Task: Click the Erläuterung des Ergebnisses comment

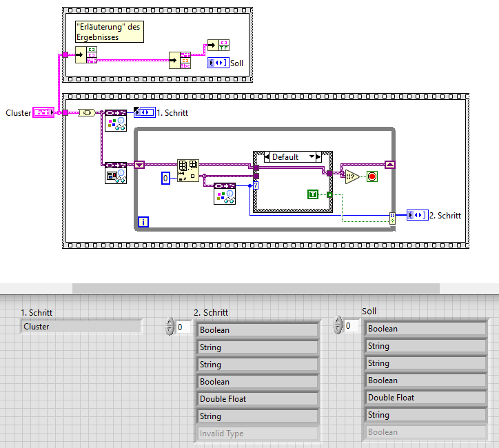Action: [110, 32]
